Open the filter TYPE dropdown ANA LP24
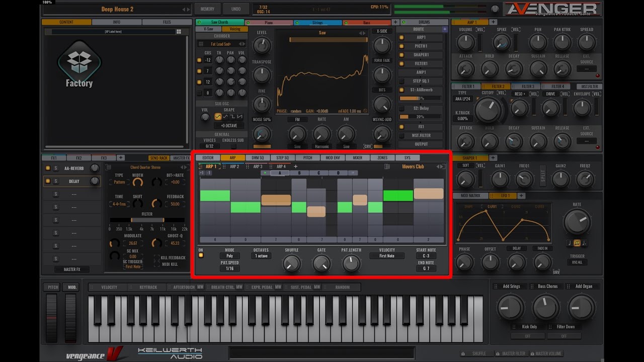This screenshot has width=644, height=362. [x=462, y=99]
